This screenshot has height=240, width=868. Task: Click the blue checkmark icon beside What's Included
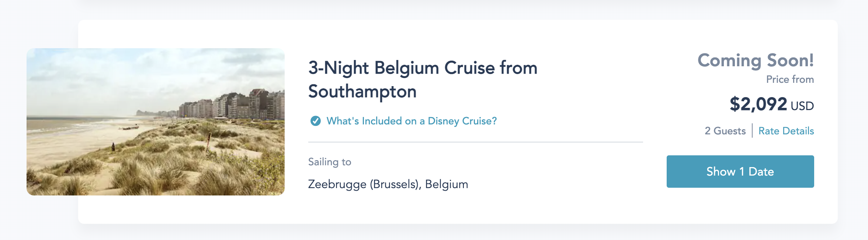315,121
